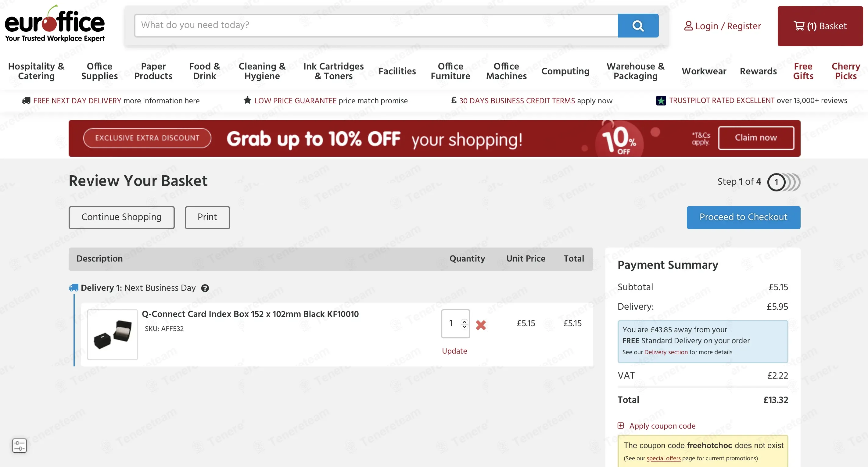
Task: Open the Facilities menu
Action: click(x=397, y=71)
